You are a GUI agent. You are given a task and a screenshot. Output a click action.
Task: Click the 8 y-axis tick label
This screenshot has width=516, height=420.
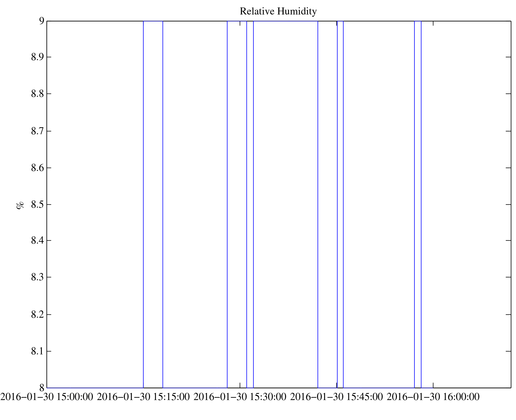click(x=42, y=388)
